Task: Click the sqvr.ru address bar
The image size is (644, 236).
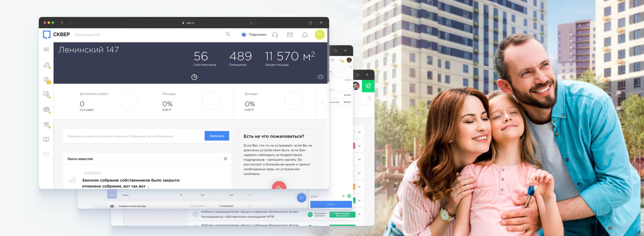Action: [190, 23]
